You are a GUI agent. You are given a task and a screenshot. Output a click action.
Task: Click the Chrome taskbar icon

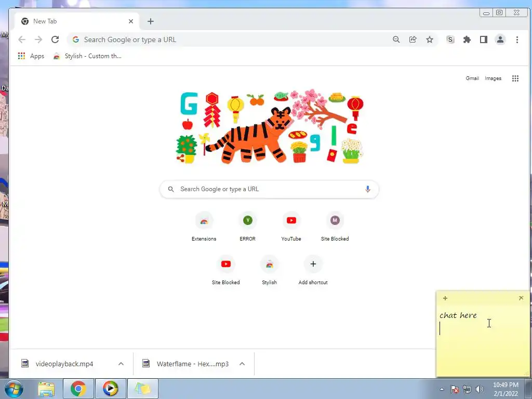click(x=78, y=389)
